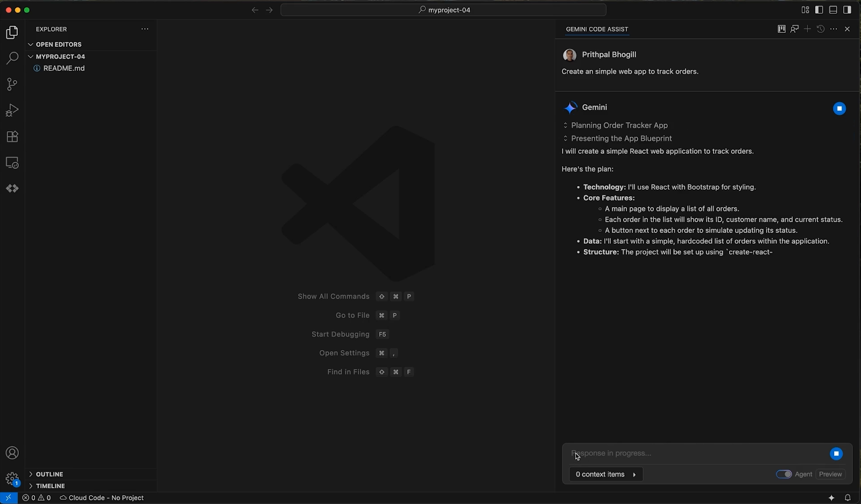Open the Remote Explorer view
This screenshot has width=861, height=504.
pyautogui.click(x=12, y=162)
